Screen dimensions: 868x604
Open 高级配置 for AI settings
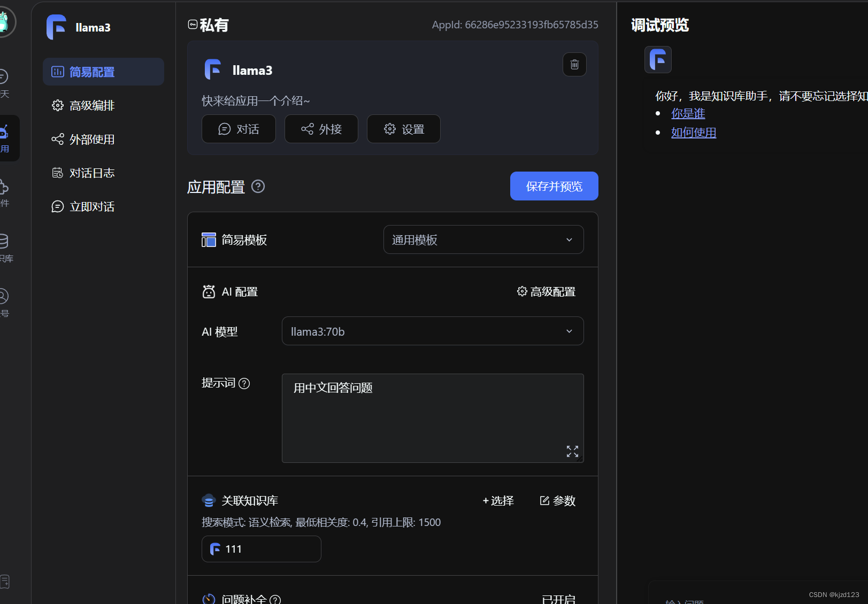[x=546, y=291]
